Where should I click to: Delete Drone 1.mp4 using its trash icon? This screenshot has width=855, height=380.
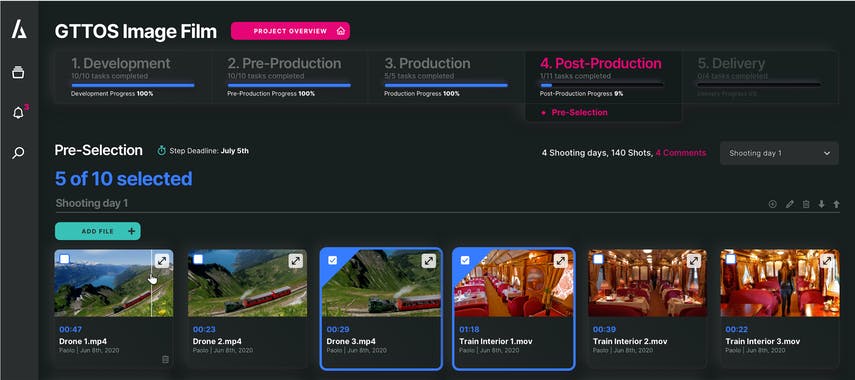pyautogui.click(x=165, y=359)
